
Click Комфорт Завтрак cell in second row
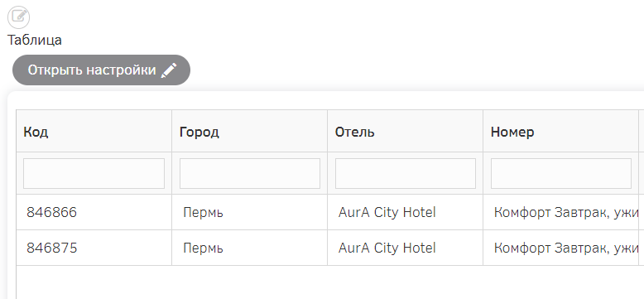(566, 248)
